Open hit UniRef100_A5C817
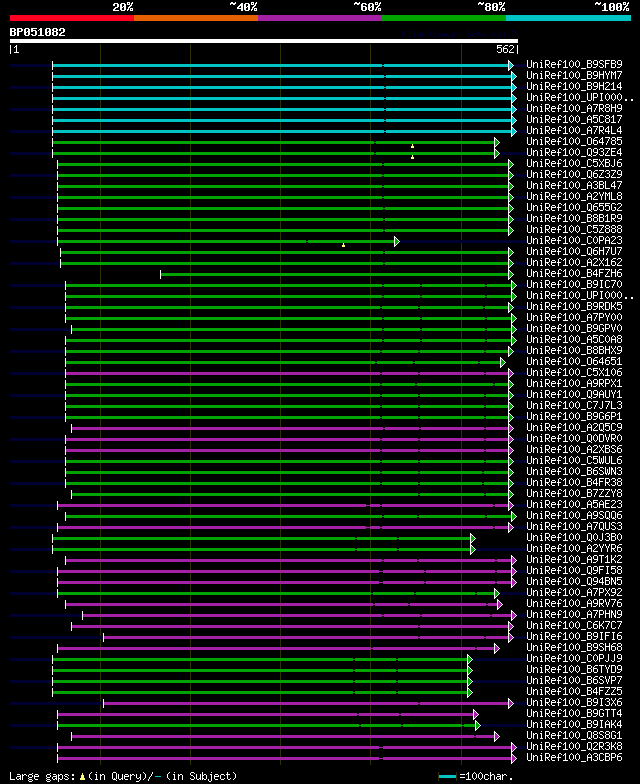Screen dimensions: 640x784 click(x=574, y=120)
